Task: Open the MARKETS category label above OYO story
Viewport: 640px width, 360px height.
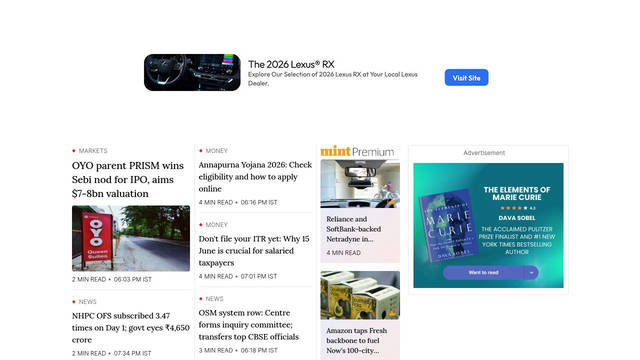Action: (93, 151)
